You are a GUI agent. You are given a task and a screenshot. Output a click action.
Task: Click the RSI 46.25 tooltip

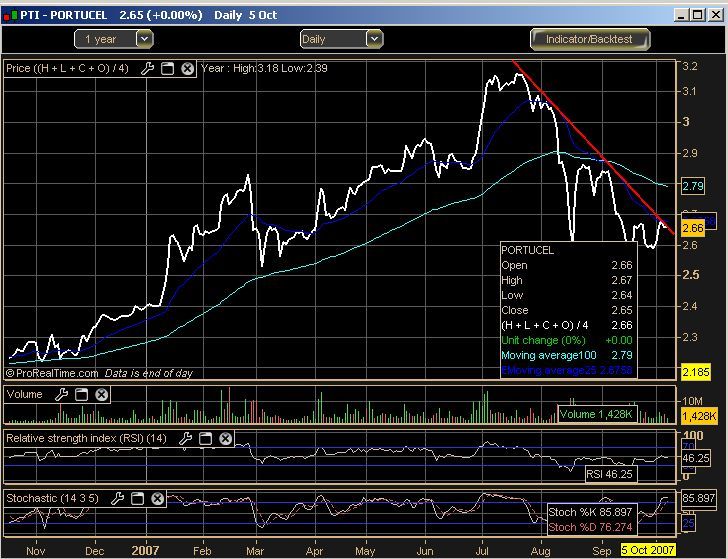[x=610, y=474]
